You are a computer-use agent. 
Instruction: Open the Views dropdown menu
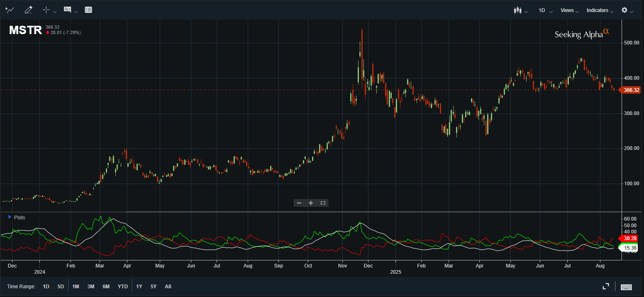569,10
